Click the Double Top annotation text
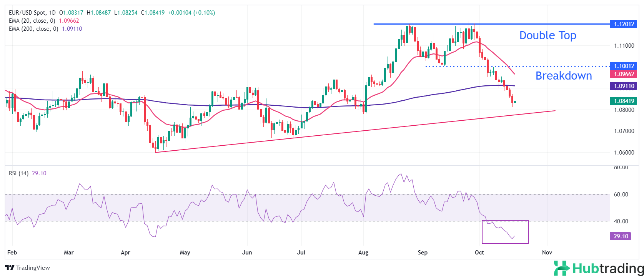Screen dimensions: 644x276 coord(547,35)
